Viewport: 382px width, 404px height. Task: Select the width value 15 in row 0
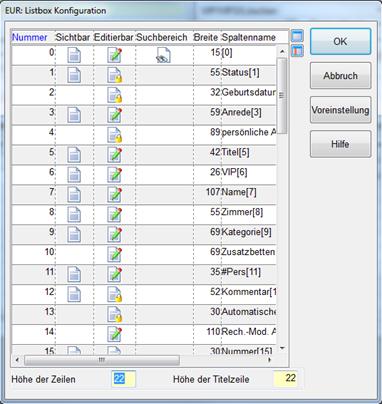216,52
